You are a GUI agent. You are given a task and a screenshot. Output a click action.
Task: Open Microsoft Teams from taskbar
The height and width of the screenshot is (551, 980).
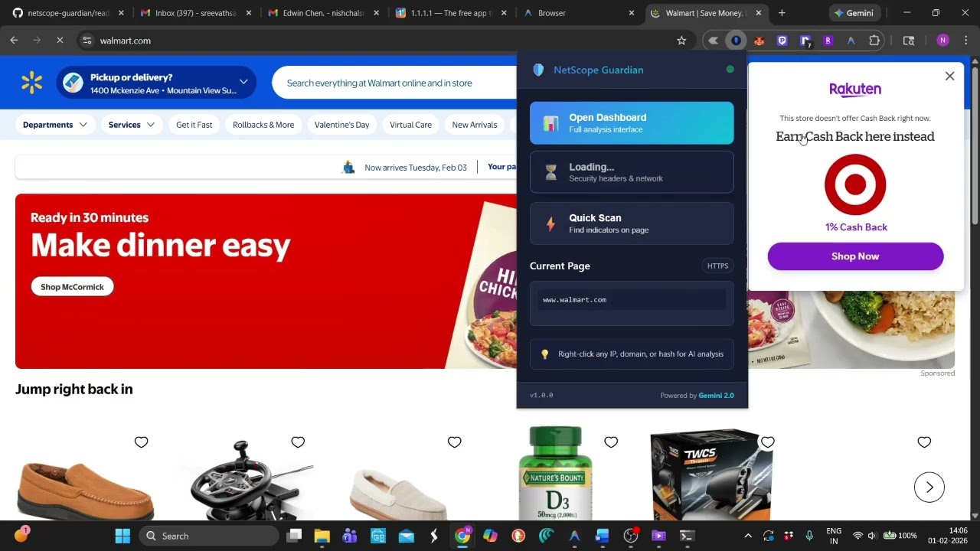(350, 536)
